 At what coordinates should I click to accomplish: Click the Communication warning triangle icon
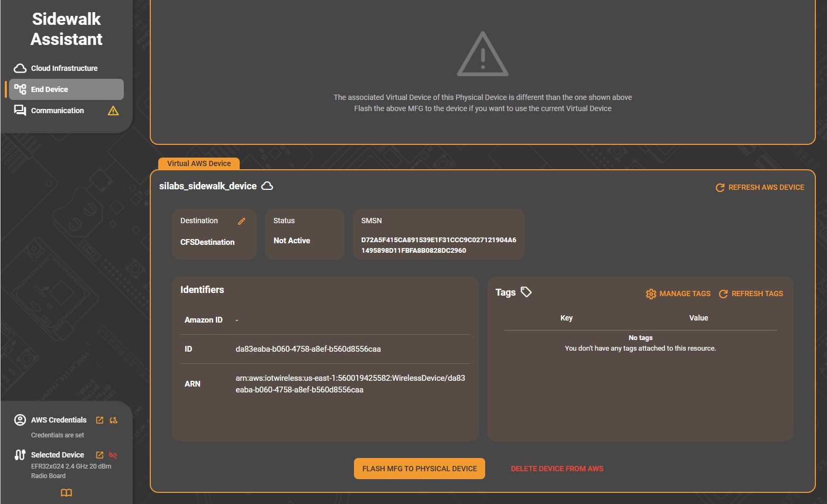(x=113, y=111)
